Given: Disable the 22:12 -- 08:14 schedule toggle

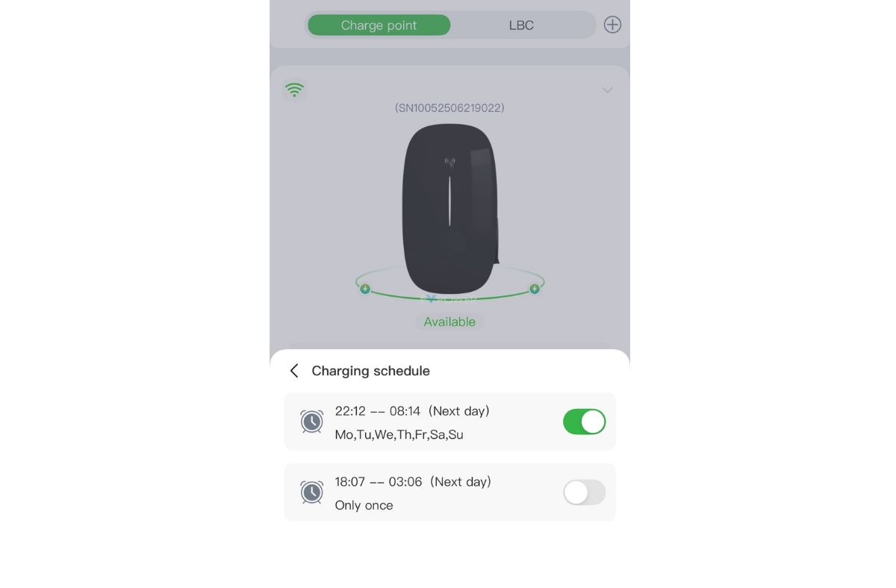Looking at the screenshot, I should click(584, 422).
